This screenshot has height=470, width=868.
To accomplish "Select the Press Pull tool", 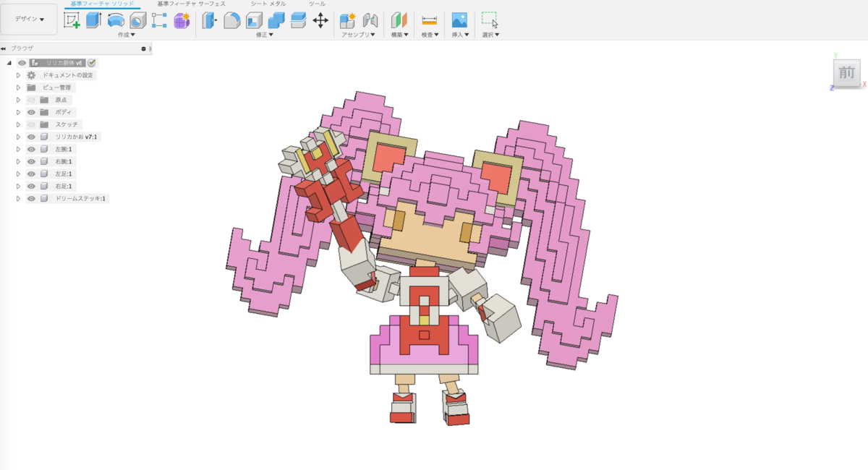I will [209, 20].
